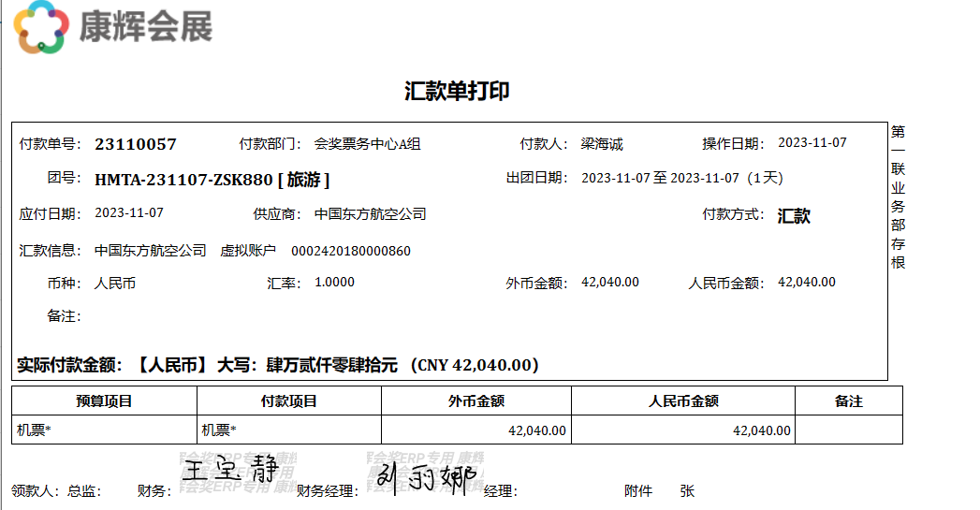Click the handwritten signature 王宝静
Screen dimensions: 980x510
point(224,470)
